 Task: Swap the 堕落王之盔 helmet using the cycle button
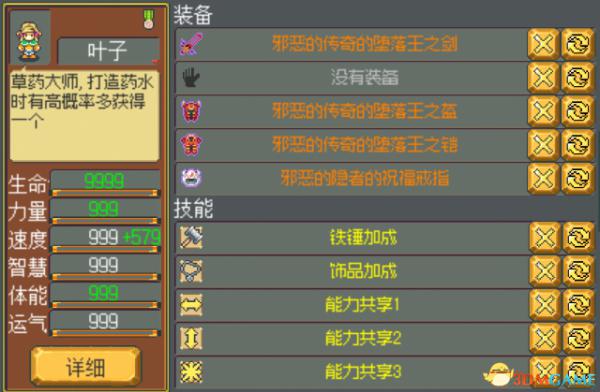point(578,111)
